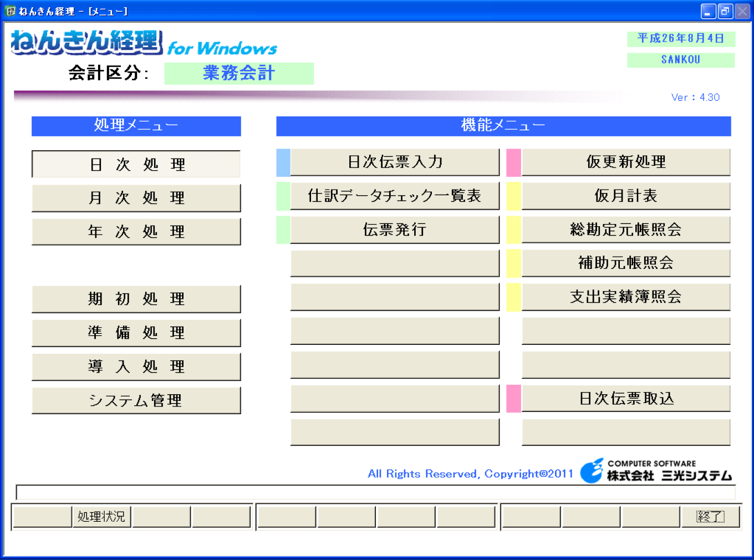754x560 pixels.
Task: Select 月次処理 menu button
Action: [x=136, y=198]
